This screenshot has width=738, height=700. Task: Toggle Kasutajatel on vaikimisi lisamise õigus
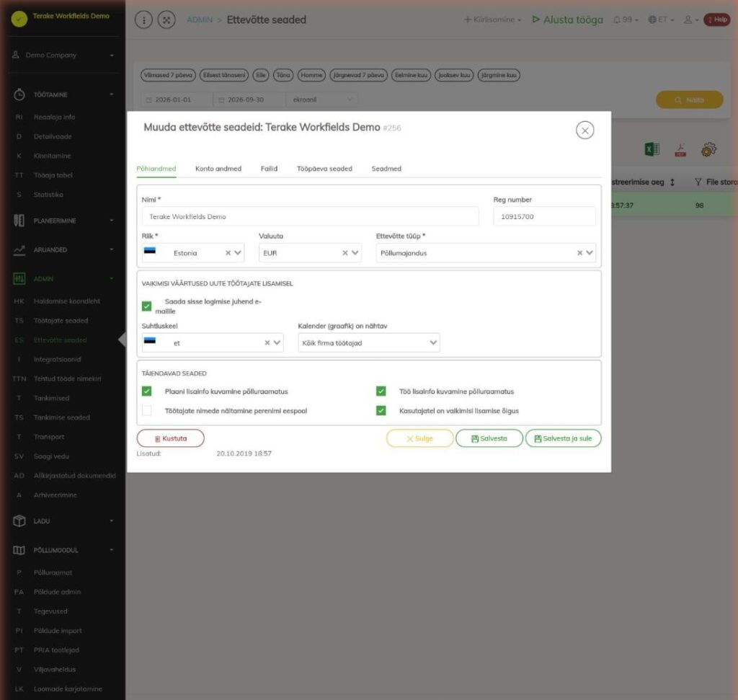[x=381, y=410]
